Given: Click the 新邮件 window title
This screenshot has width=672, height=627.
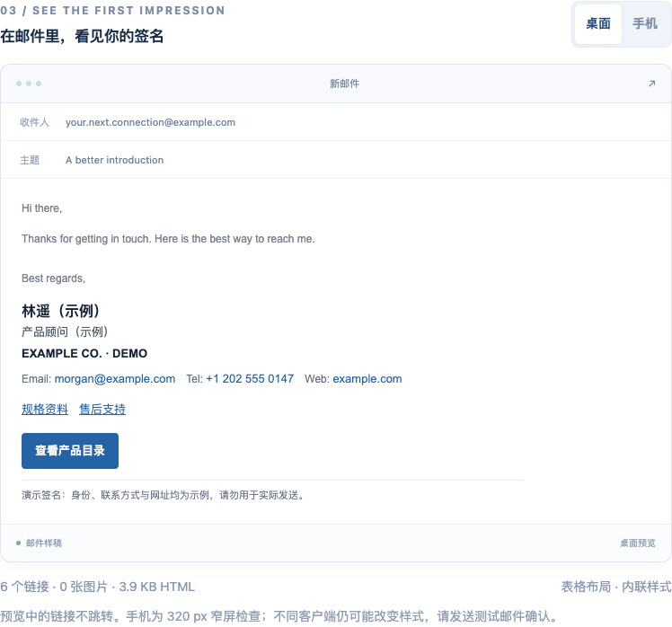Looking at the screenshot, I should (345, 84).
